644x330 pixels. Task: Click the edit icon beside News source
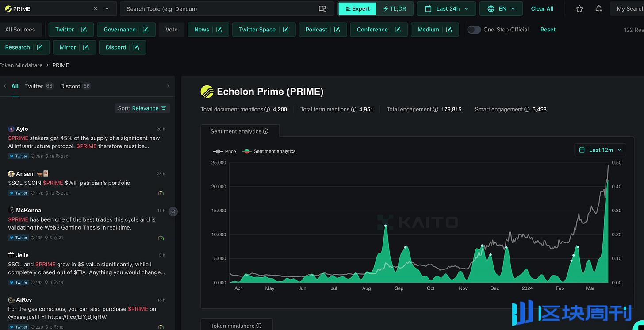coord(219,30)
